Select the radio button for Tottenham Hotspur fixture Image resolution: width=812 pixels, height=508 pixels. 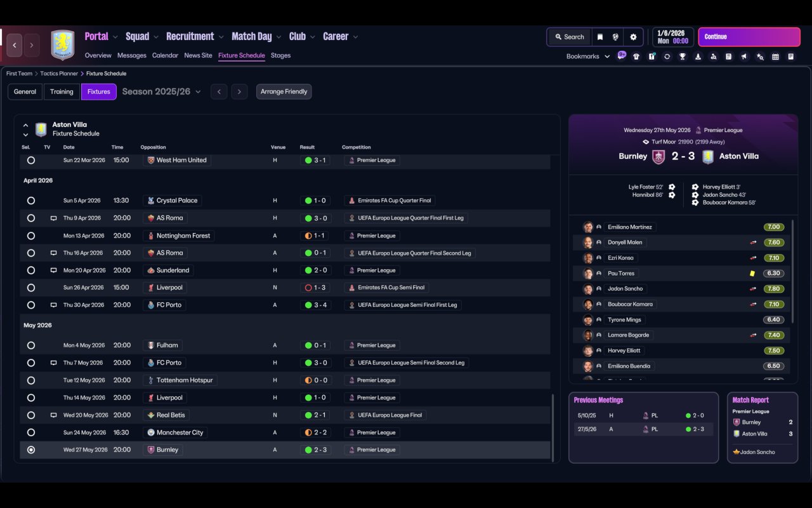(x=31, y=380)
